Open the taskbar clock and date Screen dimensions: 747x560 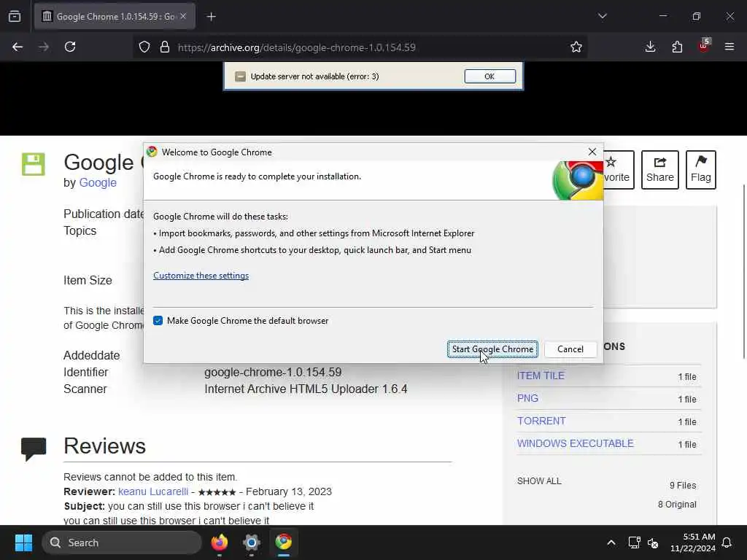(692, 542)
